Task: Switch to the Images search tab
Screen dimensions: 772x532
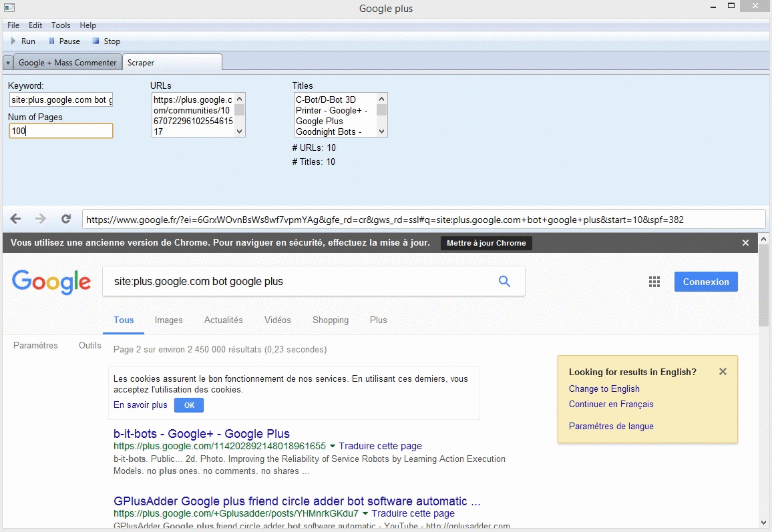Action: coord(168,320)
